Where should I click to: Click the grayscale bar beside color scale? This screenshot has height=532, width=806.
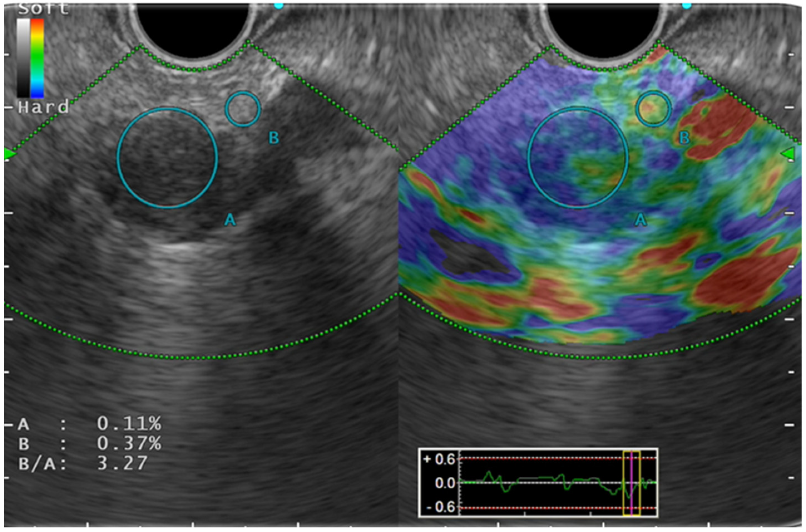pyautogui.click(x=23, y=58)
